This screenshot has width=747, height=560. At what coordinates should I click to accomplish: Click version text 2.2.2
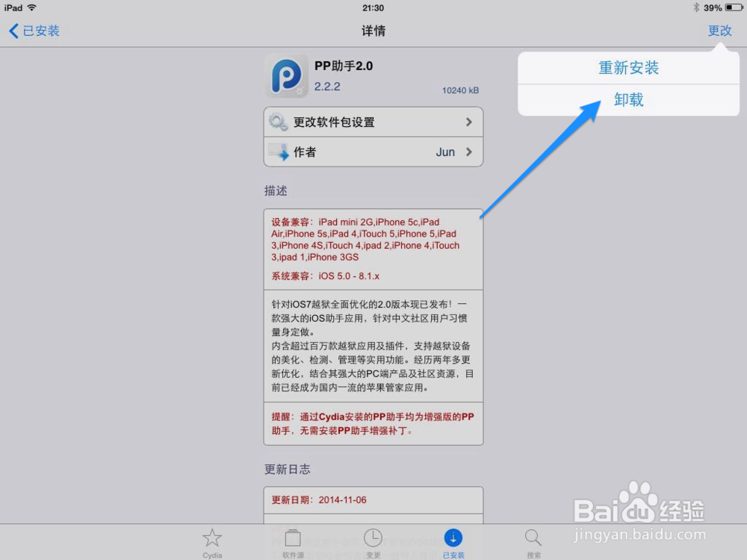click(x=327, y=87)
